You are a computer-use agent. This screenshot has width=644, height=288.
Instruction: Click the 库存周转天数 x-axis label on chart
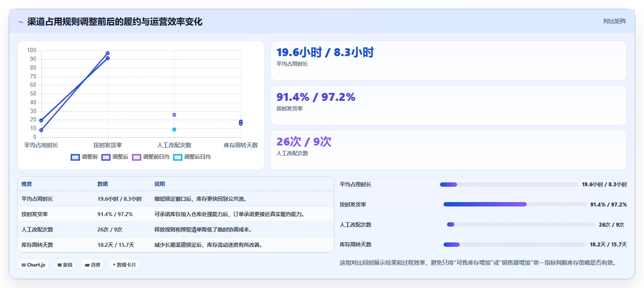(x=241, y=145)
